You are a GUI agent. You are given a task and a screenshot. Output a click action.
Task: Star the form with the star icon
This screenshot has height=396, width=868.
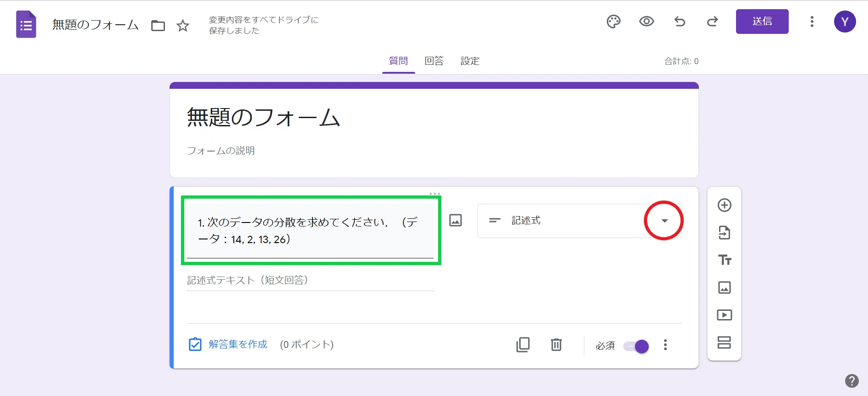(x=183, y=26)
